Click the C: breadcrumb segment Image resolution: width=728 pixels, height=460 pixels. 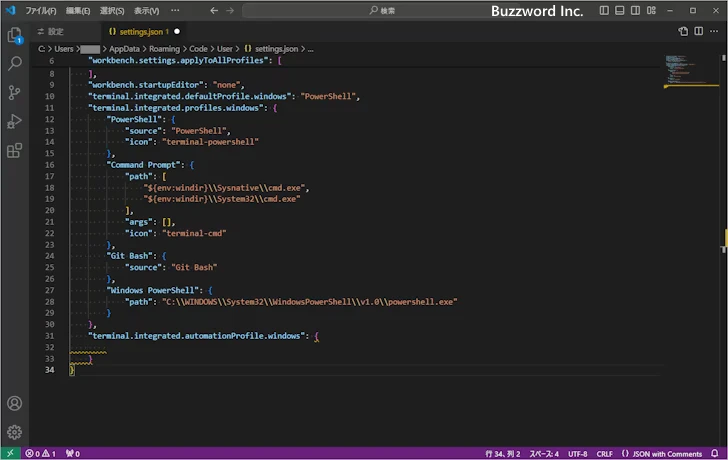click(x=41, y=49)
